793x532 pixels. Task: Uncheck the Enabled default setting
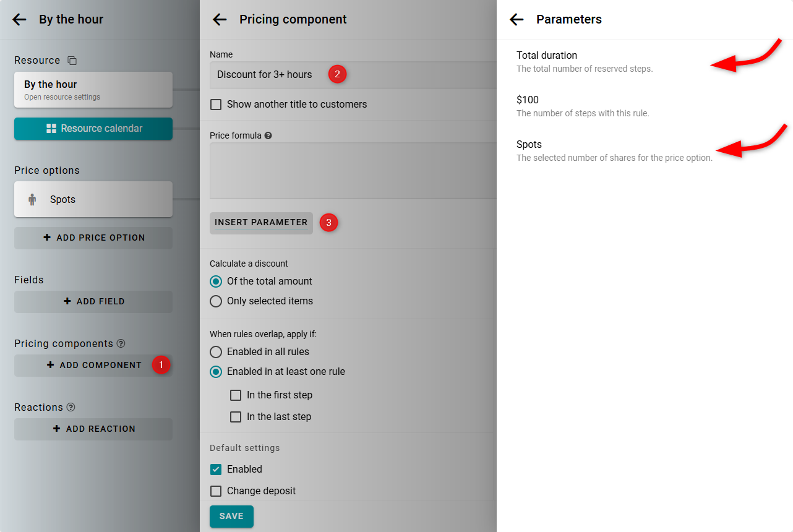216,470
